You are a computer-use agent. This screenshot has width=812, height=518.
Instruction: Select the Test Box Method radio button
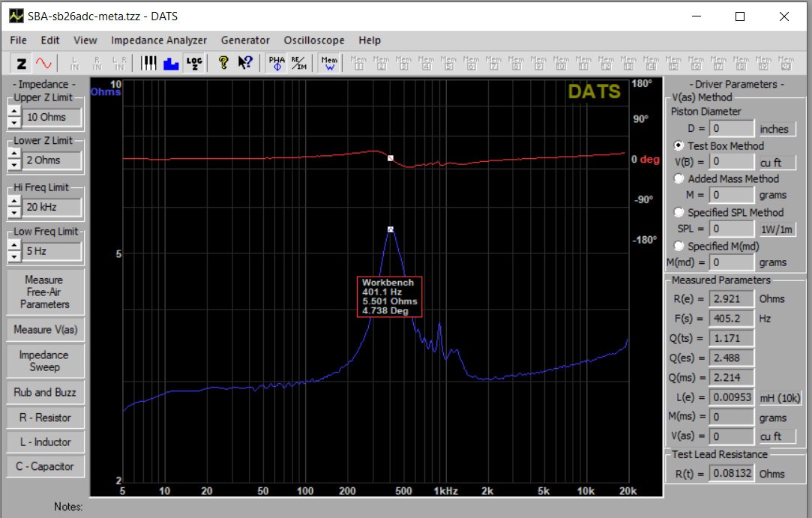[679, 145]
